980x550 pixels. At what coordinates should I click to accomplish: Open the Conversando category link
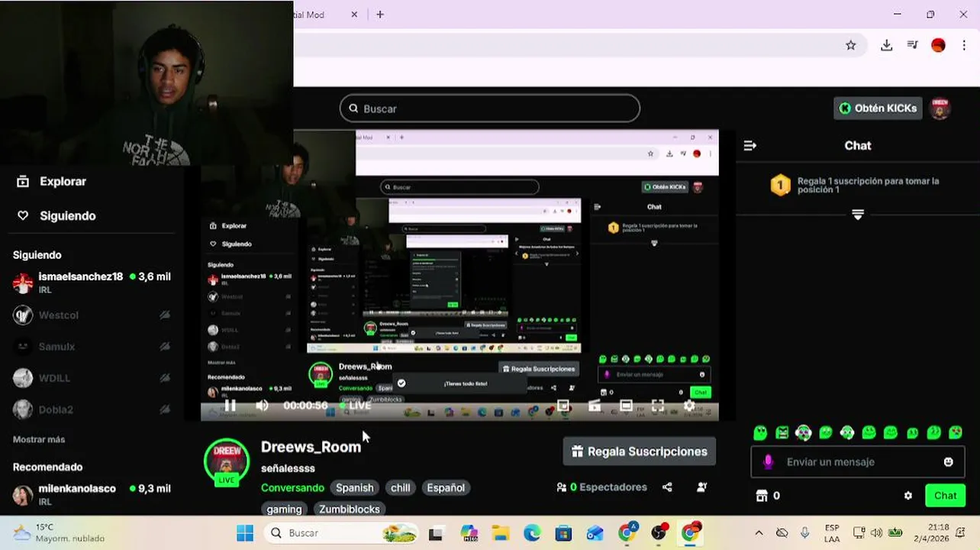pyautogui.click(x=292, y=487)
